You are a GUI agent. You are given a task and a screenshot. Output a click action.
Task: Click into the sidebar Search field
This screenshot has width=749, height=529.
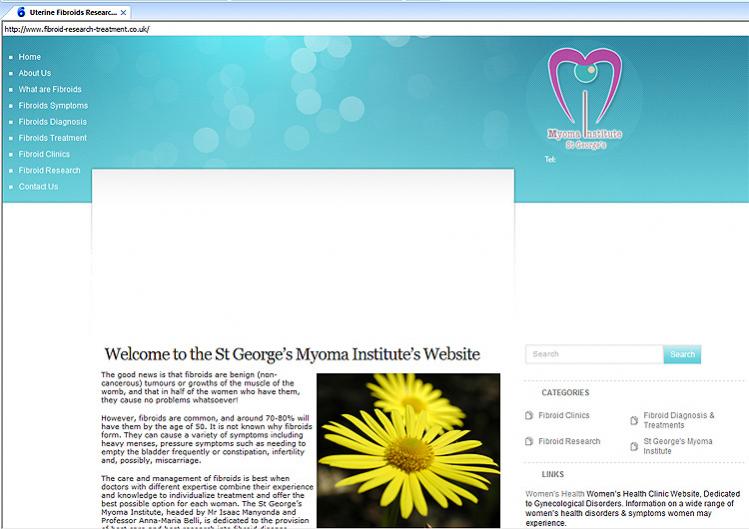coord(594,354)
